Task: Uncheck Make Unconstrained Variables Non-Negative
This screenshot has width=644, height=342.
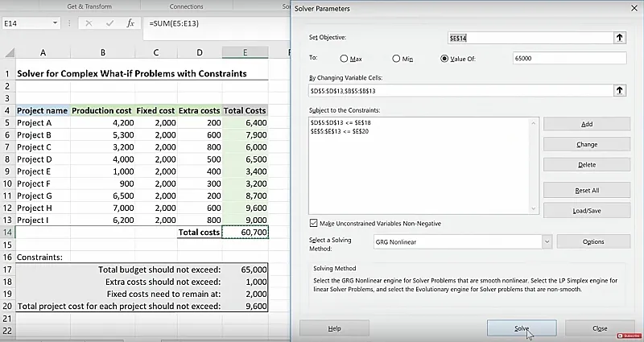Action: pos(314,223)
